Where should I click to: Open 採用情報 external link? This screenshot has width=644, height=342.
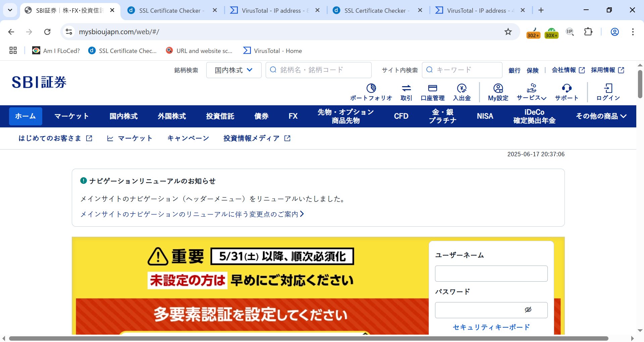pos(608,70)
